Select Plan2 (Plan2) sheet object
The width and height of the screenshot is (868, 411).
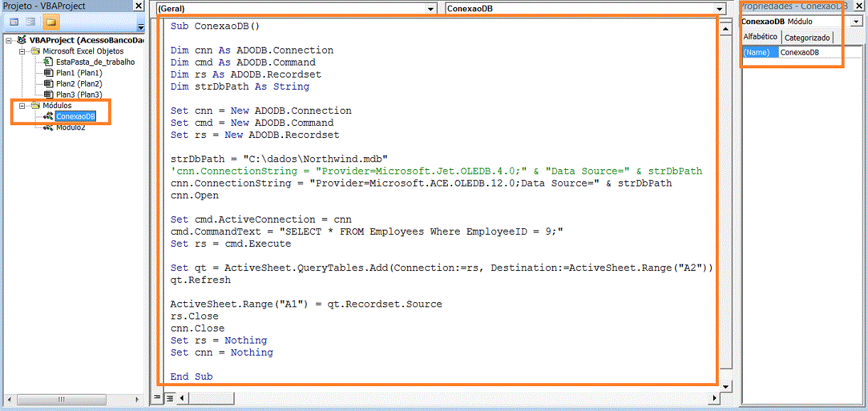point(79,83)
